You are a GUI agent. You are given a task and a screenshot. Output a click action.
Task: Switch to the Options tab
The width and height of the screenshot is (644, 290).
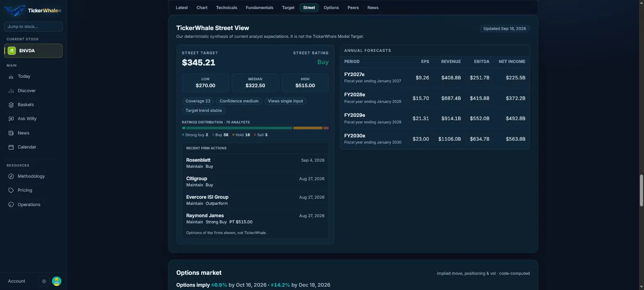pyautogui.click(x=331, y=8)
